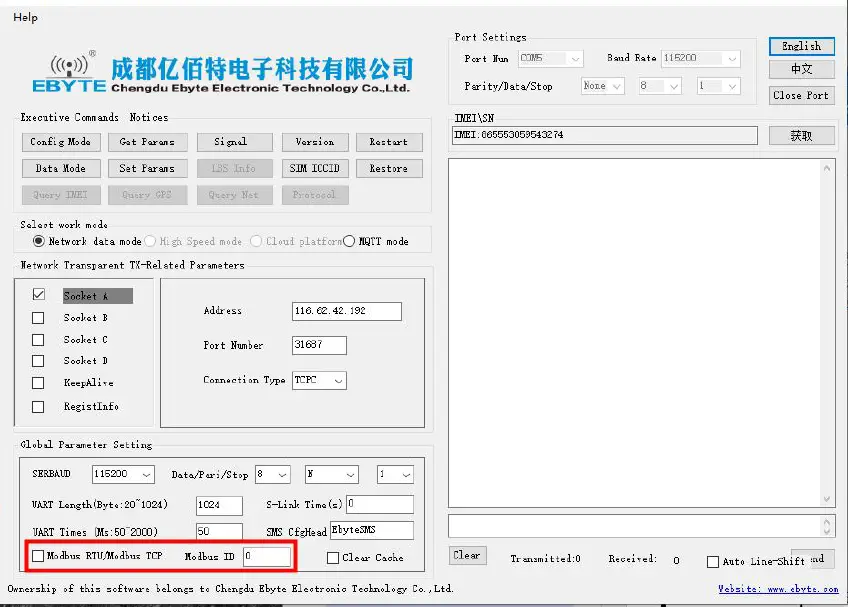Image resolution: width=848 pixels, height=607 pixels.
Task: Click the Modbus ID input field
Action: point(267,556)
